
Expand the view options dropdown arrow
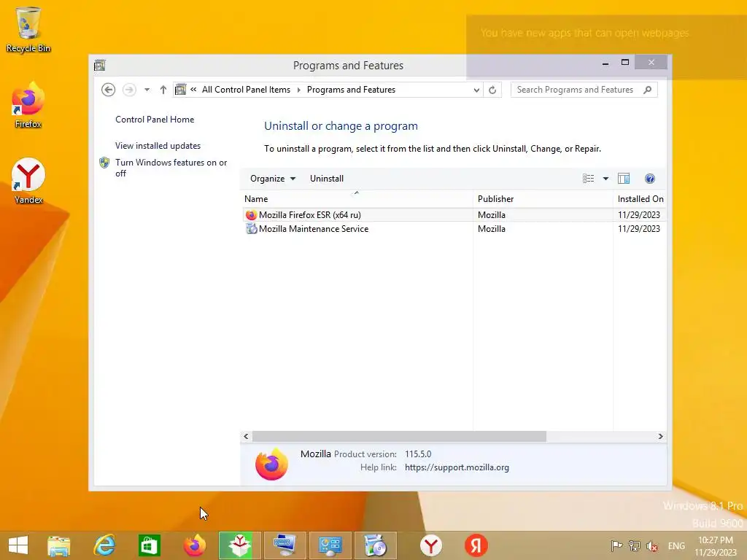(605, 179)
